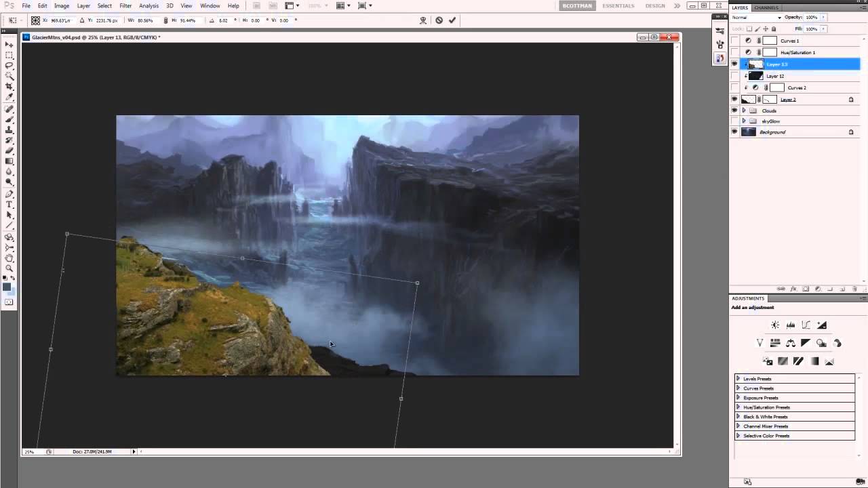Viewport: 868px width, 488px height.
Task: Expand the Clouds layer group
Action: tap(744, 110)
